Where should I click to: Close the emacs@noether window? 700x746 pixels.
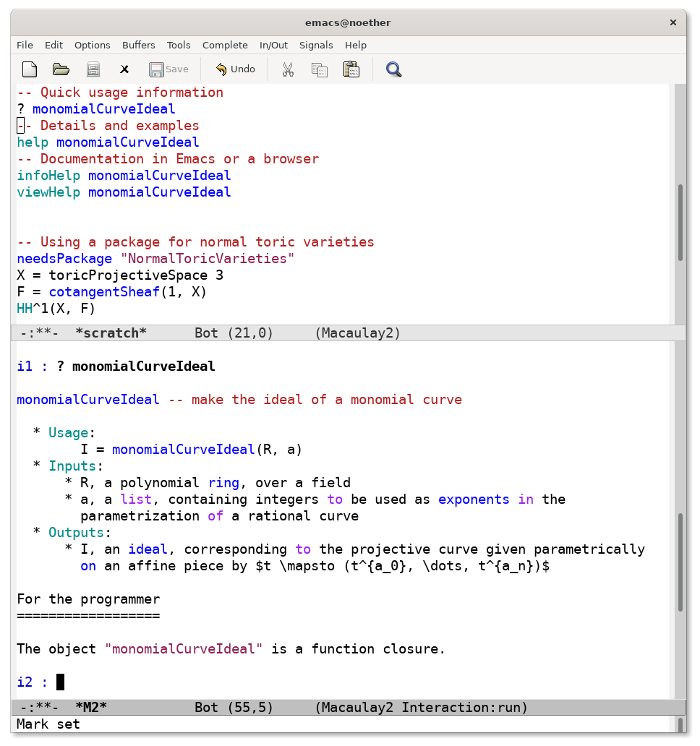673,22
